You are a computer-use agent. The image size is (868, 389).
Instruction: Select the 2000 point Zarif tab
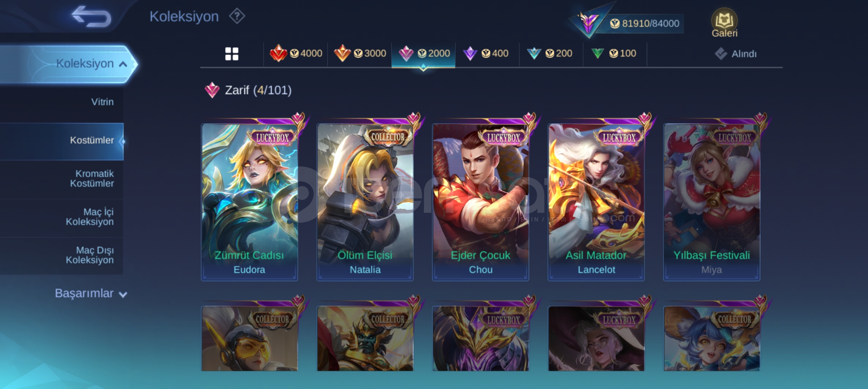[424, 54]
